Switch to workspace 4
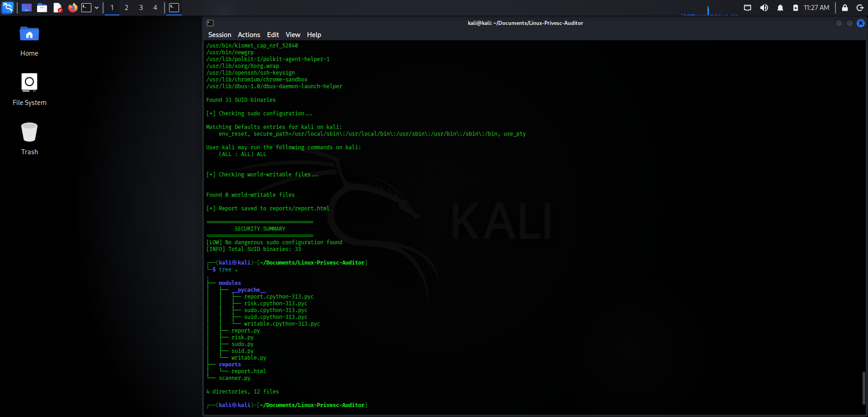Image resolution: width=868 pixels, height=417 pixels. (x=155, y=8)
